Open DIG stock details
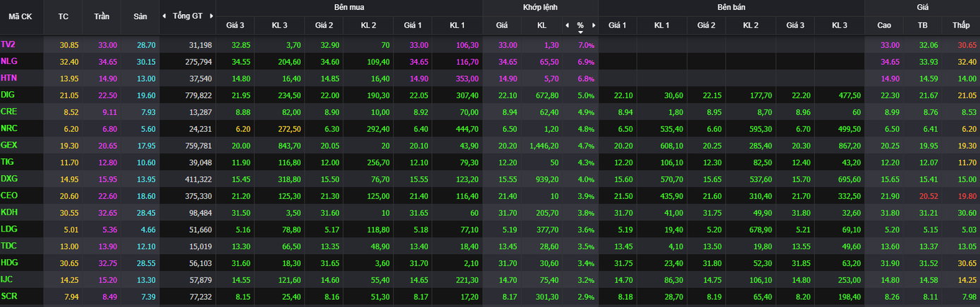Screen dimensions: 980x307 click(8, 95)
